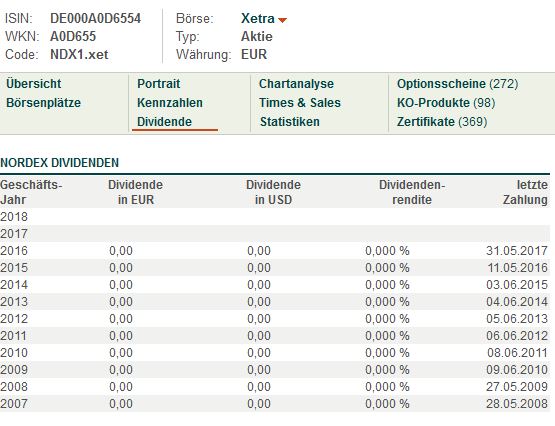Viewport: 555px width, 426px height.
Task: Click payment date 08.06.2011
Action: click(517, 352)
